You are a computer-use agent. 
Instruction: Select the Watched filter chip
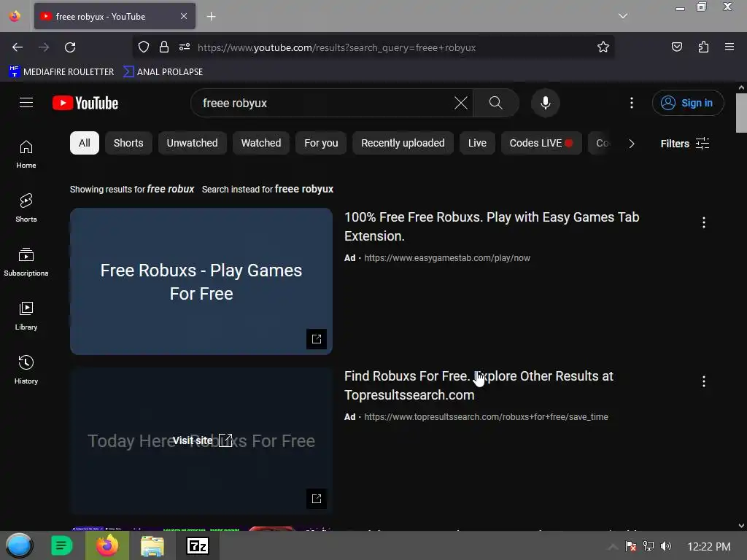pyautogui.click(x=261, y=143)
